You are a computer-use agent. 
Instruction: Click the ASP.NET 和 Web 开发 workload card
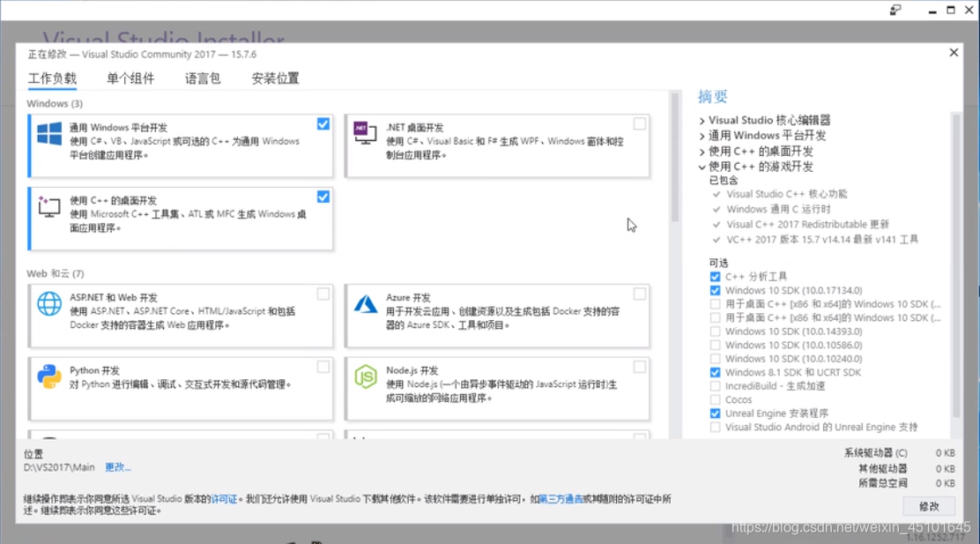point(181,317)
